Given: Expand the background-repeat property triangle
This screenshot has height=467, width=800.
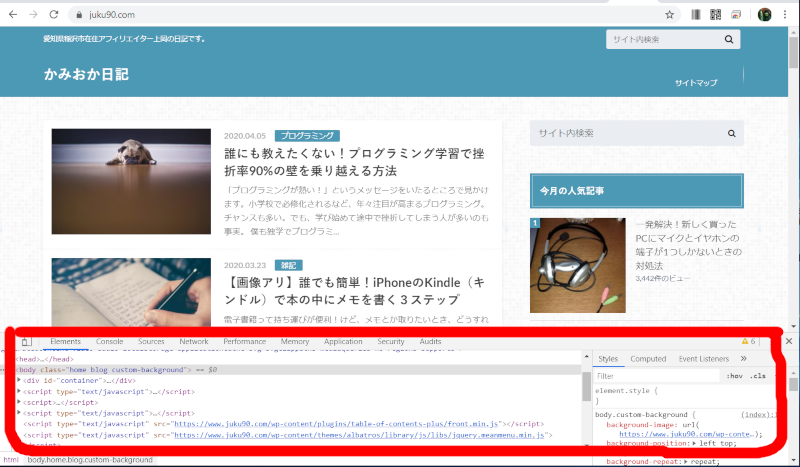Looking at the screenshot, I should coord(686,461).
